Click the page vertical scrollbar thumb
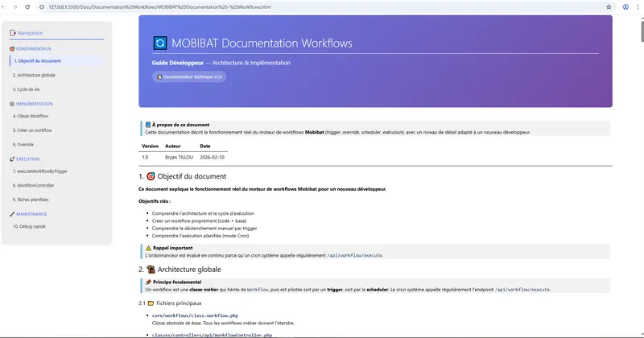Image resolution: width=644 pixels, height=338 pixels. [x=641, y=31]
